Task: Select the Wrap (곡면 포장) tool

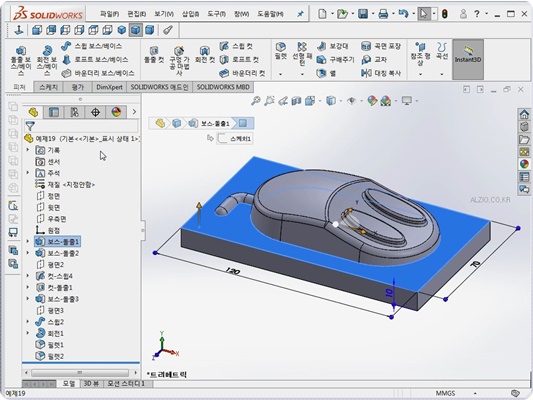Action: [381, 46]
